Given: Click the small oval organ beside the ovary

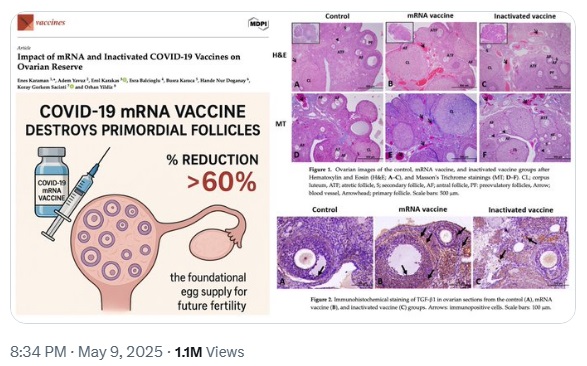Looking at the screenshot, I should (208, 243).
